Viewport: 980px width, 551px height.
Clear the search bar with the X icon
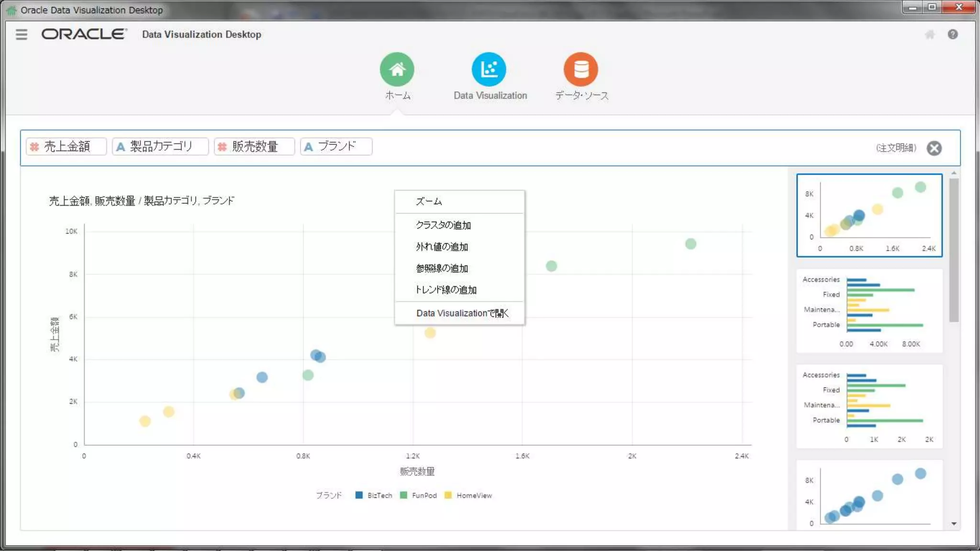pos(934,148)
